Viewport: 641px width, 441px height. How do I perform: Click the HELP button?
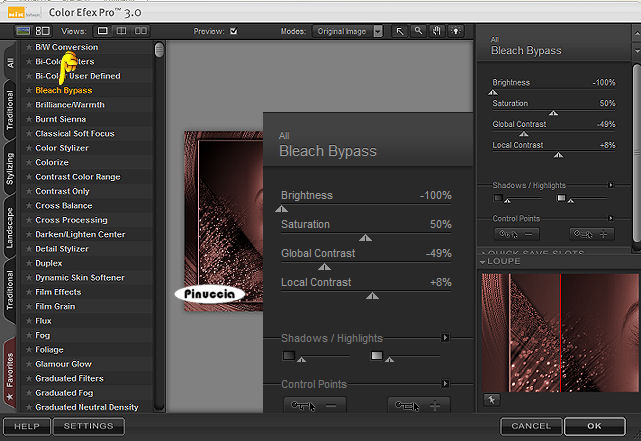[x=27, y=426]
